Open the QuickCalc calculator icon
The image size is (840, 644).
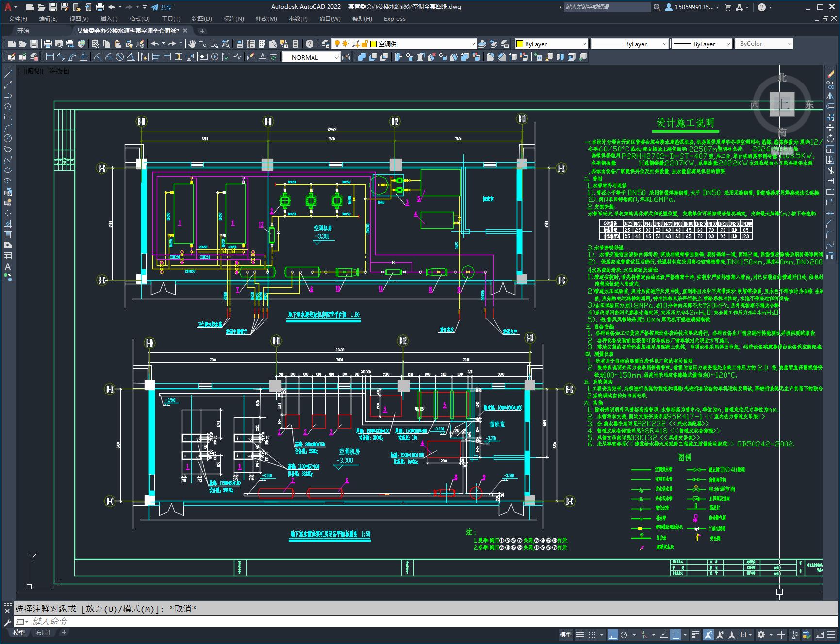pos(296,44)
